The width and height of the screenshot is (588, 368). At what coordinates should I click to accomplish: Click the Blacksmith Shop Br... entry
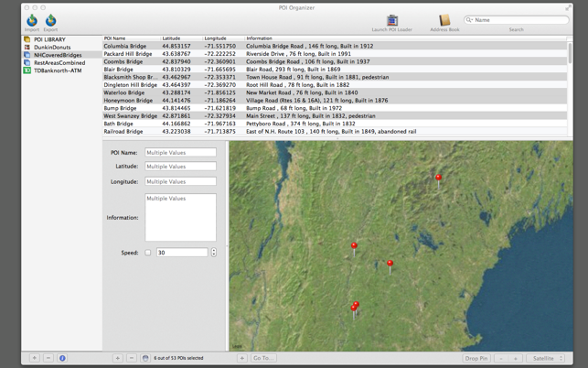coord(131,77)
